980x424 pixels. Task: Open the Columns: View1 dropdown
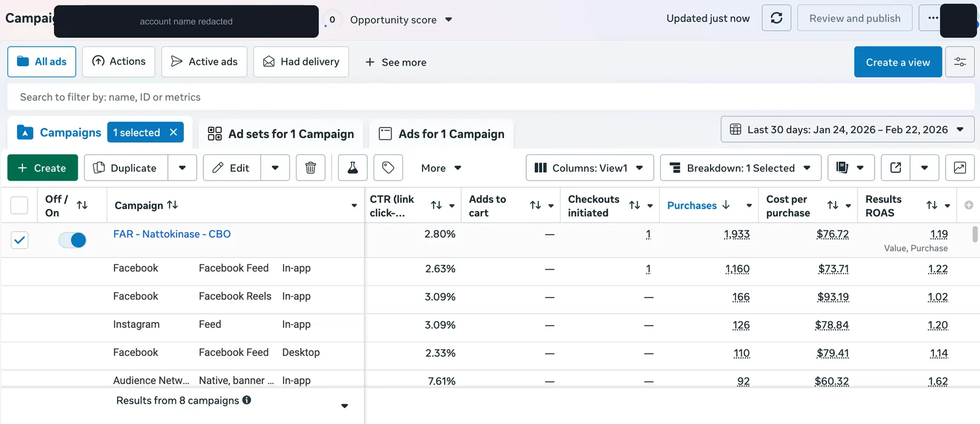click(590, 168)
